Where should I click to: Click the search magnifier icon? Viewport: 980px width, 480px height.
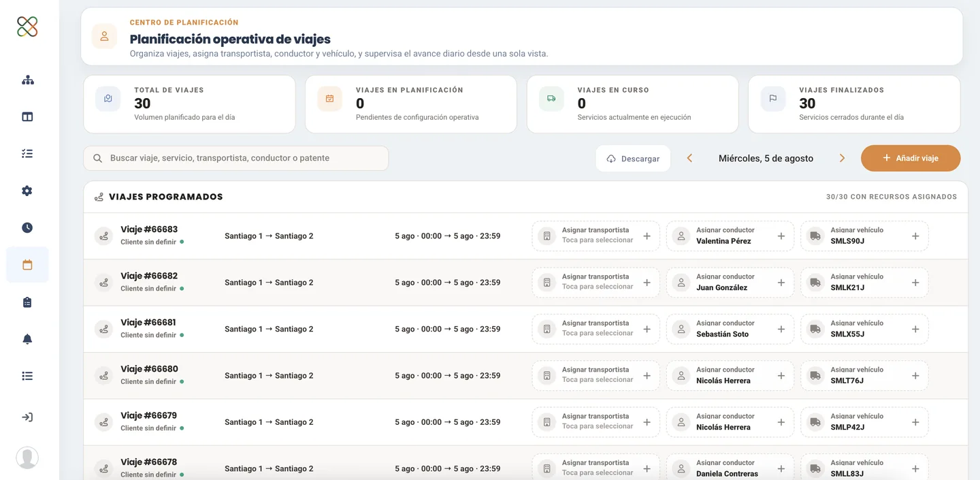tap(98, 158)
